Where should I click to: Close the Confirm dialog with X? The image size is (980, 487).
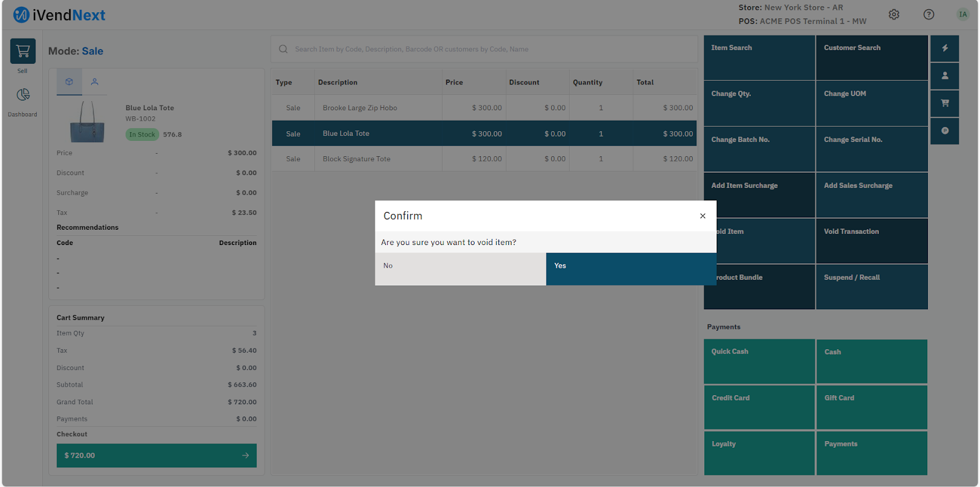[703, 216]
